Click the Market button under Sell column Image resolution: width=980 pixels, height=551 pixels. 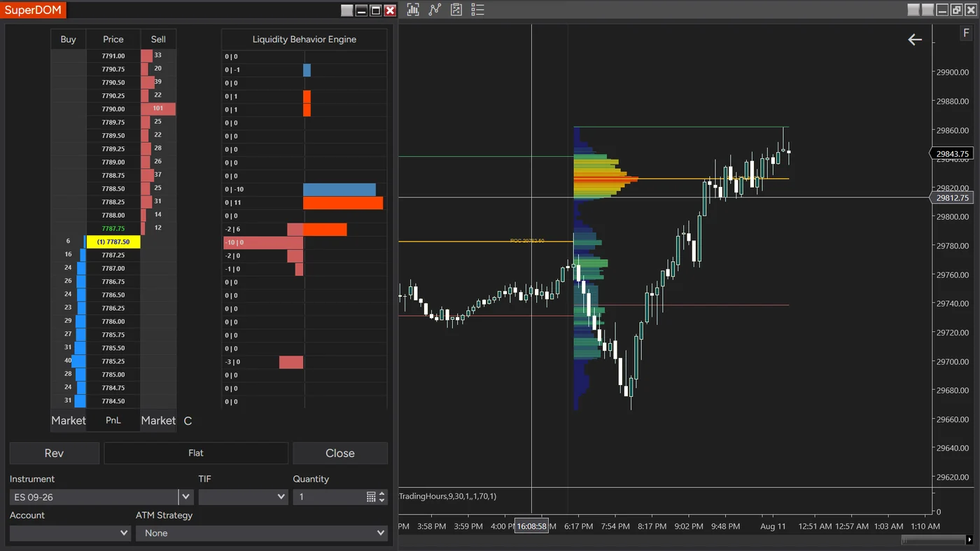click(x=158, y=421)
